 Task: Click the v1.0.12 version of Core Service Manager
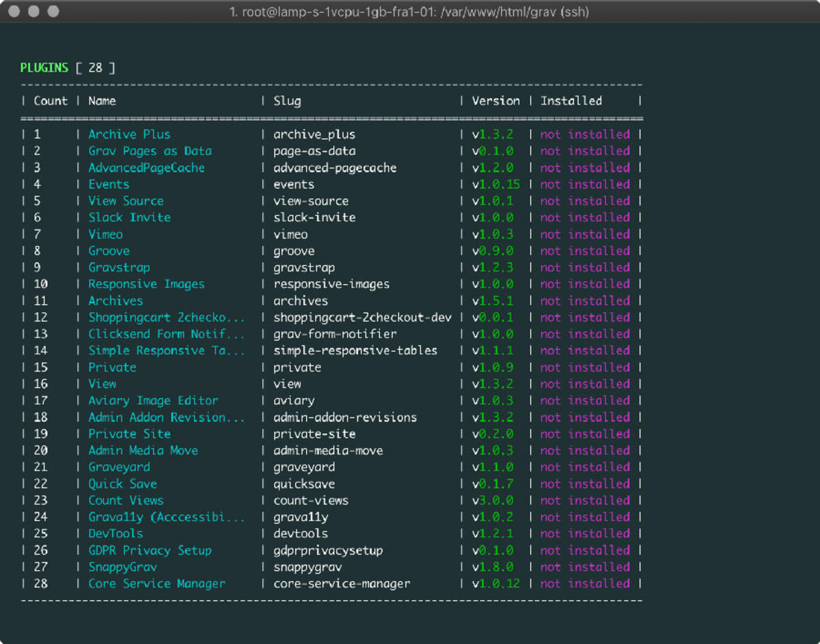click(496, 584)
